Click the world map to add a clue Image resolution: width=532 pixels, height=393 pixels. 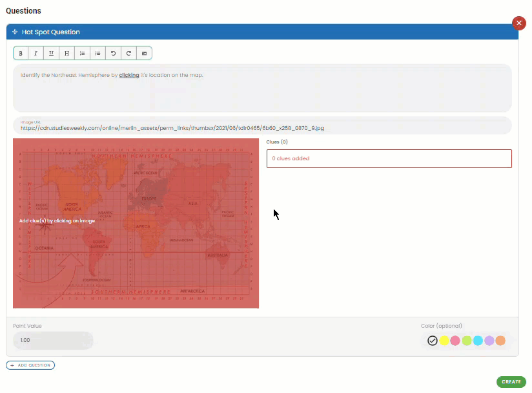tap(136, 223)
